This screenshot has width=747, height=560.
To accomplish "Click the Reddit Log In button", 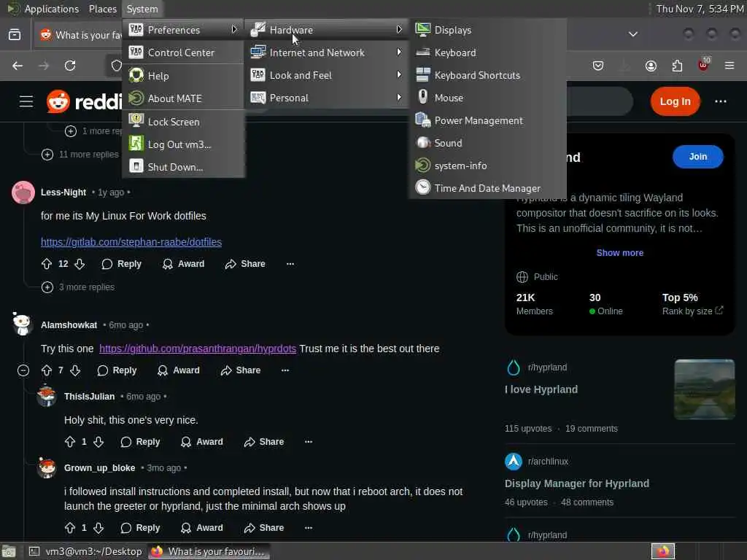I will [x=675, y=101].
